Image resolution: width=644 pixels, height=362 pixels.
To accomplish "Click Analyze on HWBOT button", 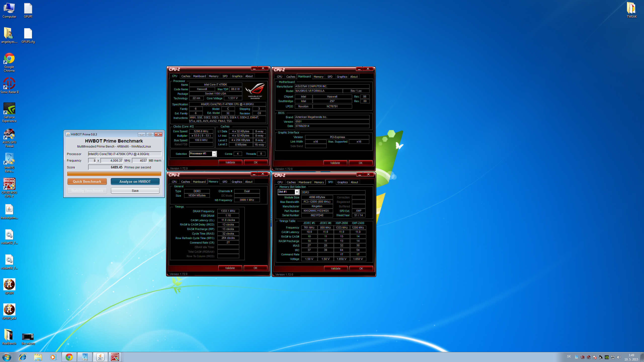I will pyautogui.click(x=135, y=182).
